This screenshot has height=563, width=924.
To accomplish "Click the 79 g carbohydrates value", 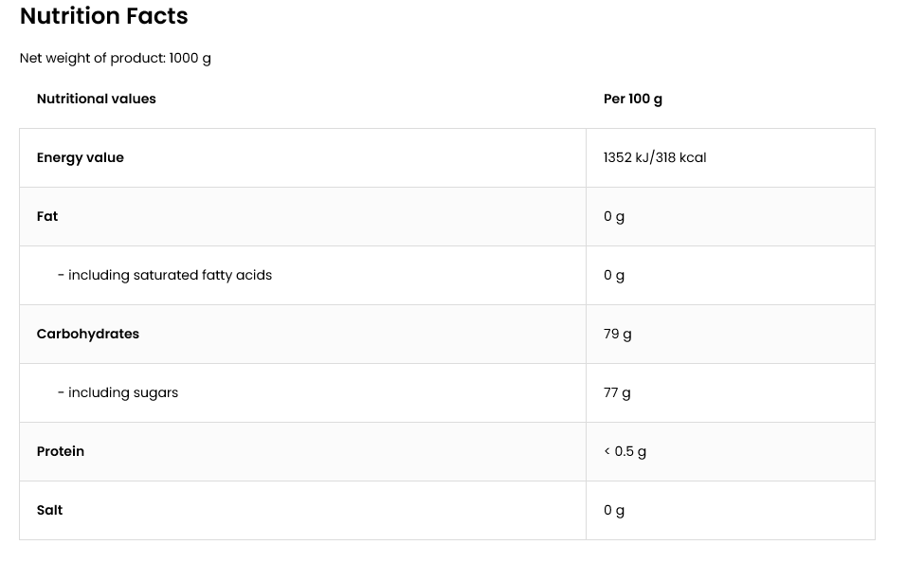I will (617, 335).
